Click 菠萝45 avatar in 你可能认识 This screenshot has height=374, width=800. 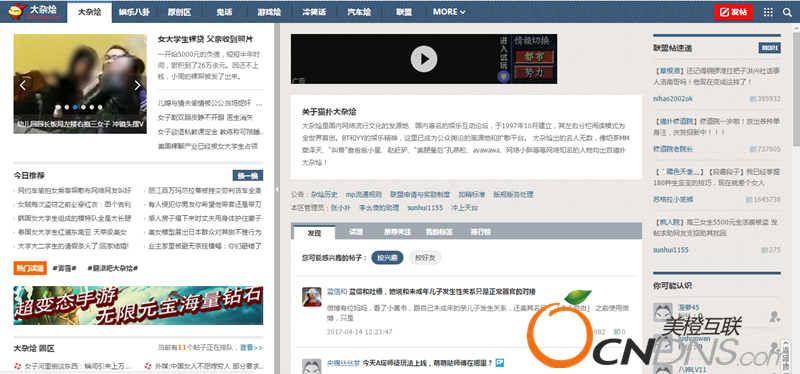click(x=663, y=312)
